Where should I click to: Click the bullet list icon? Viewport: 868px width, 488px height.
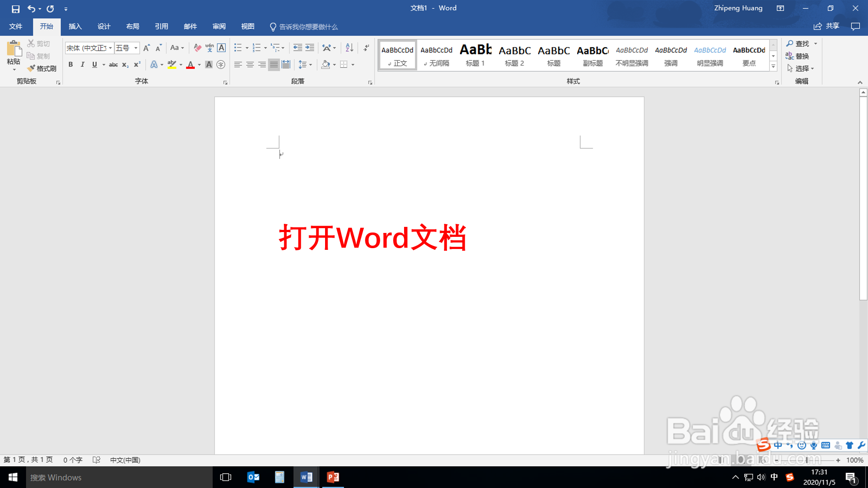click(x=238, y=48)
